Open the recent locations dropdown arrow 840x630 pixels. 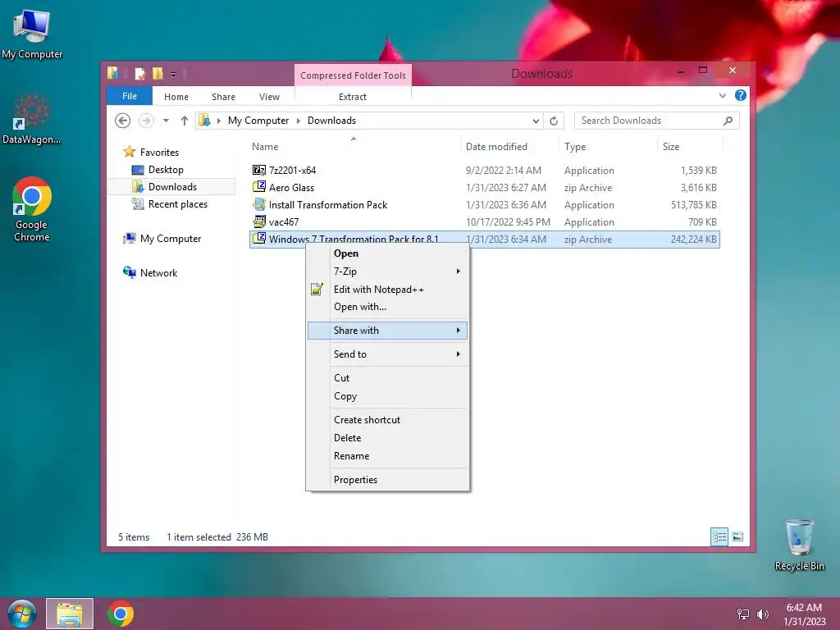tap(166, 121)
